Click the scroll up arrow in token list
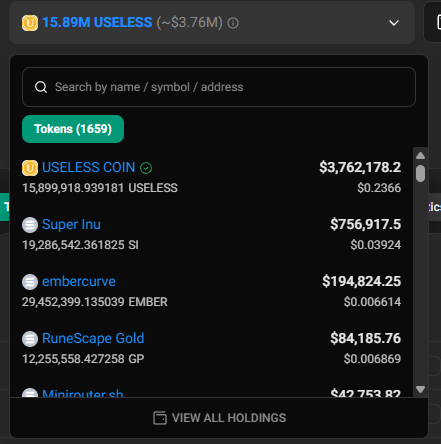This screenshot has width=441, height=444. pyautogui.click(x=420, y=156)
